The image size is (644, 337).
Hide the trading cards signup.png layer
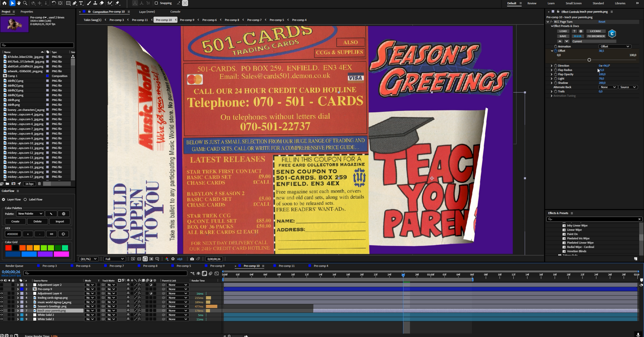[2, 298]
